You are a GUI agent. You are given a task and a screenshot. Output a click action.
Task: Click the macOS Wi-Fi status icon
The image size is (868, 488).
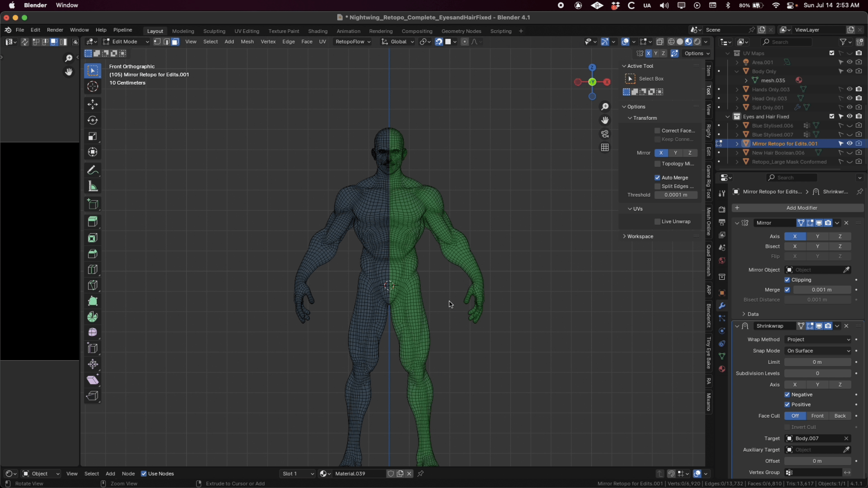pos(776,5)
